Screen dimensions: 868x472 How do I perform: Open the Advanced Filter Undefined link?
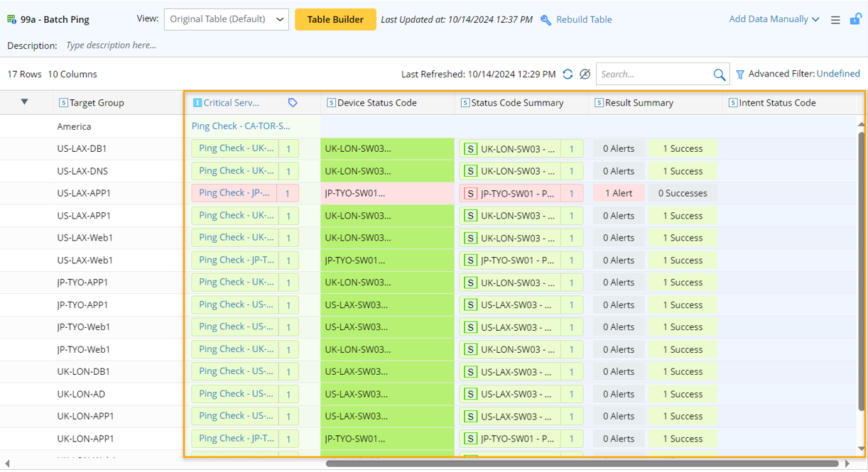tap(837, 73)
